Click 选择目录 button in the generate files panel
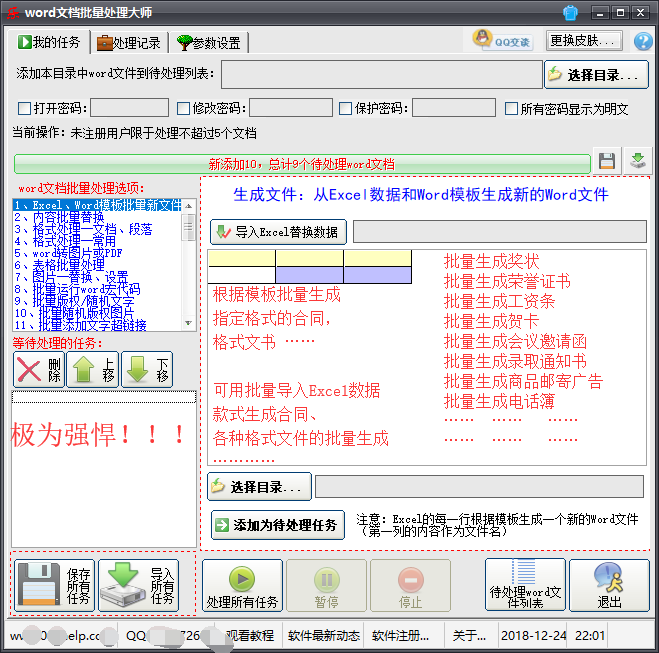 pyautogui.click(x=259, y=487)
